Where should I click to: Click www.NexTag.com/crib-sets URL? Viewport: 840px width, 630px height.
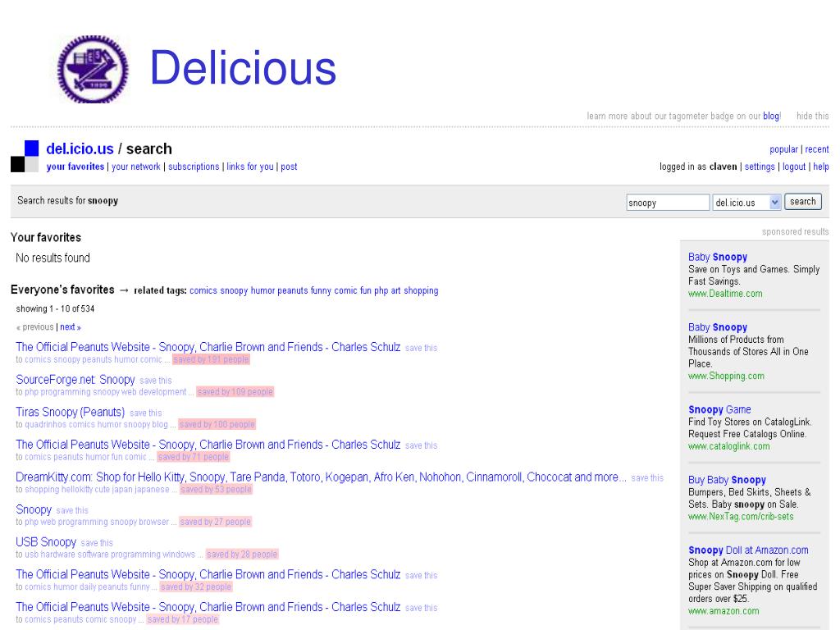coord(741,517)
